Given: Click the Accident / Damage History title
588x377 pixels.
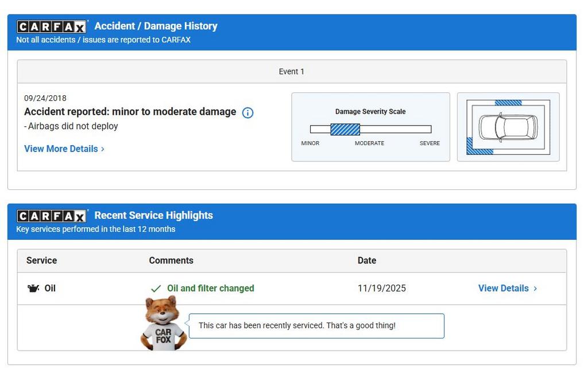Looking at the screenshot, I should click(156, 26).
